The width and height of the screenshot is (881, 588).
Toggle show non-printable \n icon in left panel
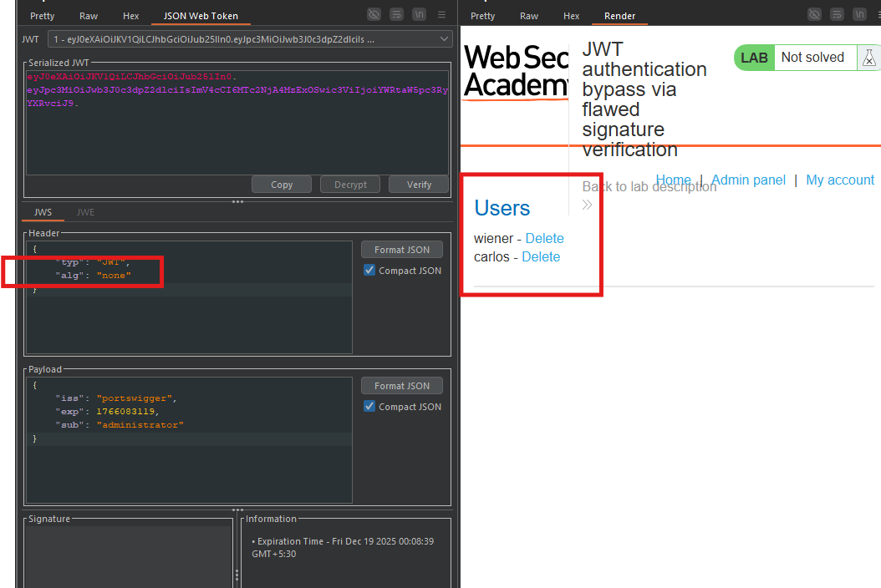click(419, 14)
